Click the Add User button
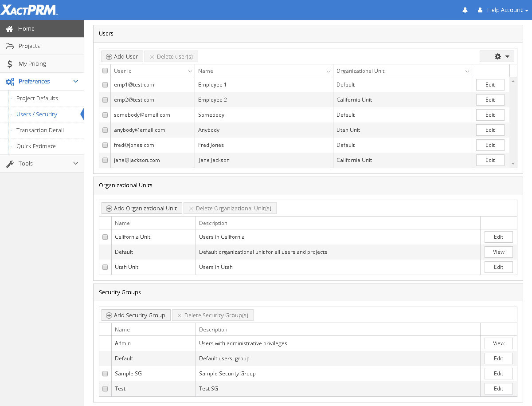Image resolution: width=532 pixels, height=406 pixels. [x=122, y=57]
